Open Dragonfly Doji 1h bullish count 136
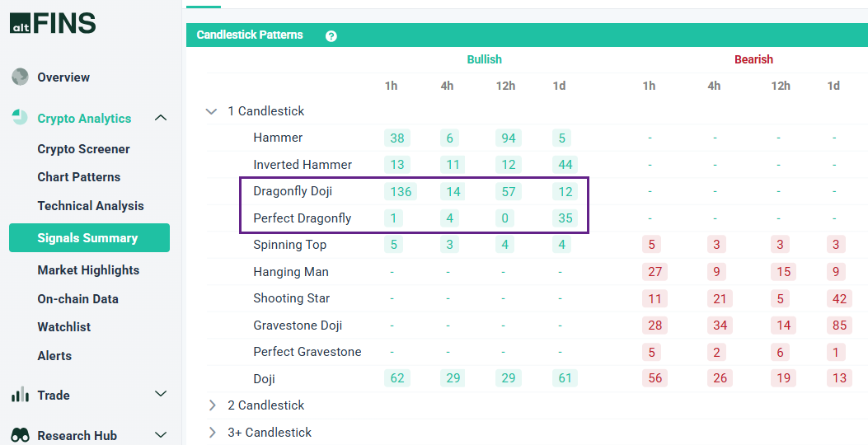 401,191
